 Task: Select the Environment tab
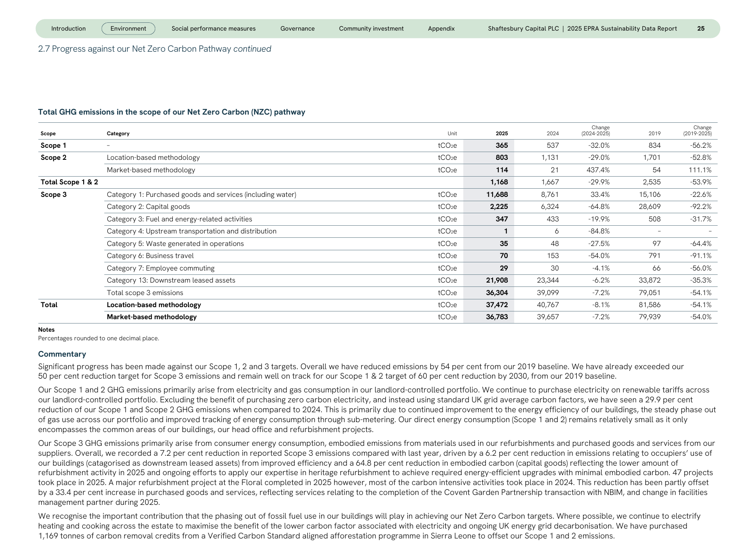tap(128, 28)
